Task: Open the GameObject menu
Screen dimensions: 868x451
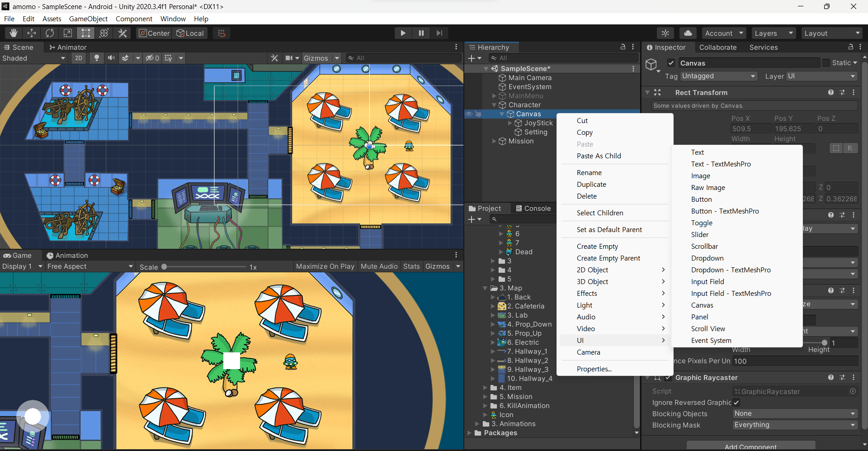Action: (x=88, y=19)
